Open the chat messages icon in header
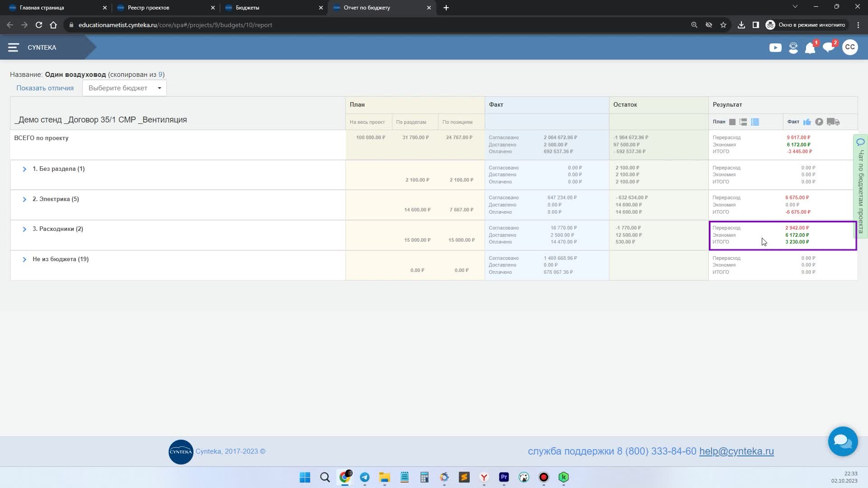This screenshot has width=868, height=488. point(829,48)
